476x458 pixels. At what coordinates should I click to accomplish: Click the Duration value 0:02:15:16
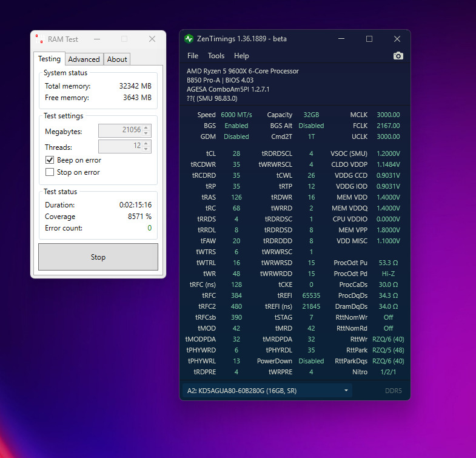click(135, 205)
